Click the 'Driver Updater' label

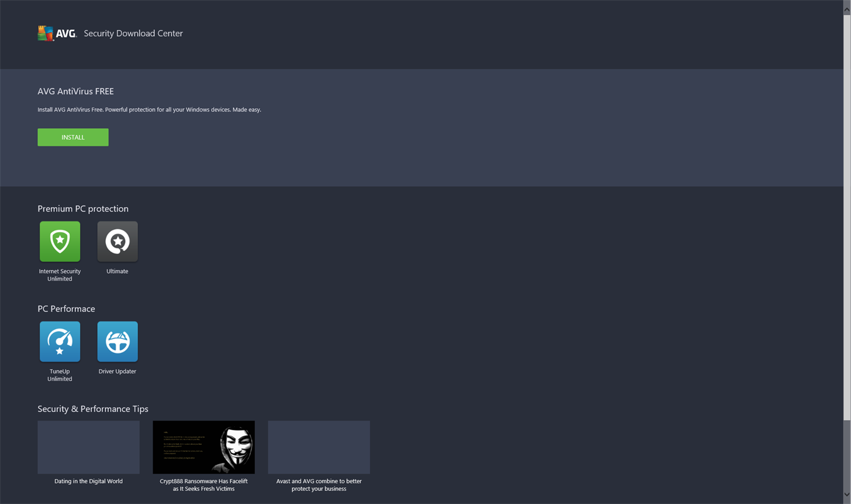tap(117, 371)
